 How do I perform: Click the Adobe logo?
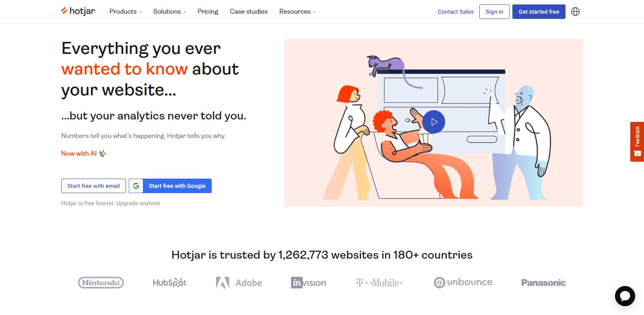coord(239,283)
